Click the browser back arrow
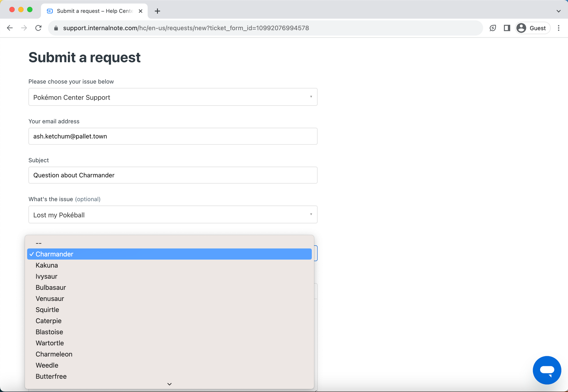Viewport: 568px width, 392px height. coord(10,28)
